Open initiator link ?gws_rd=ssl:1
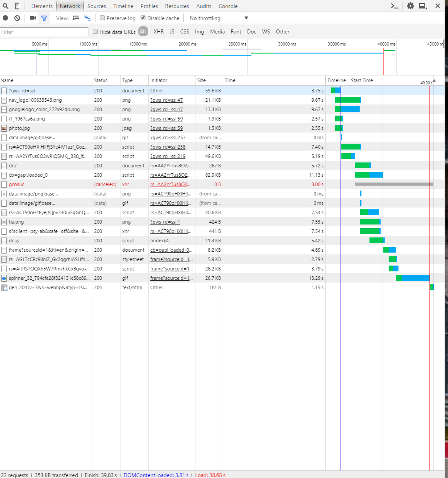This screenshot has width=448, height=478. (165, 222)
